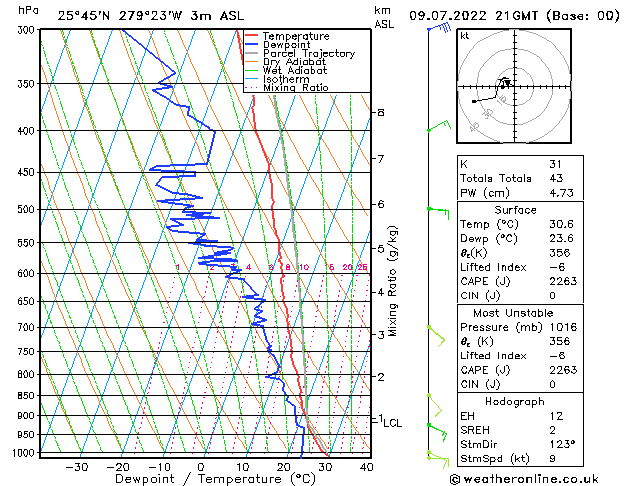Click the 'km ASL' altitude axis label

coord(384,17)
